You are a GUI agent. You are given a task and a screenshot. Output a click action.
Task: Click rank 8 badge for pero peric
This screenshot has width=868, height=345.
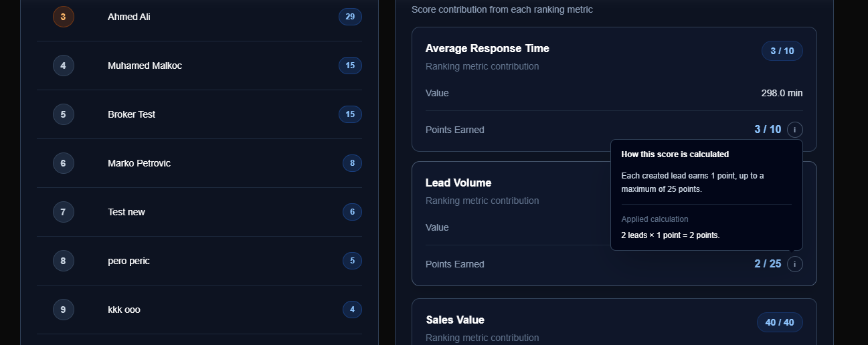click(x=64, y=261)
